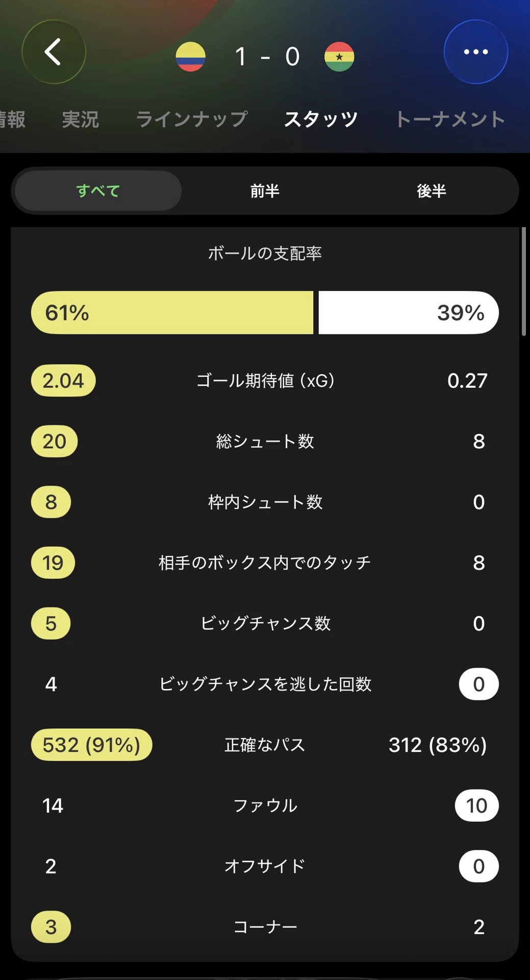Viewport: 530px width, 980px height.
Task: Switch to the ラインナップ tab
Action: (x=192, y=119)
